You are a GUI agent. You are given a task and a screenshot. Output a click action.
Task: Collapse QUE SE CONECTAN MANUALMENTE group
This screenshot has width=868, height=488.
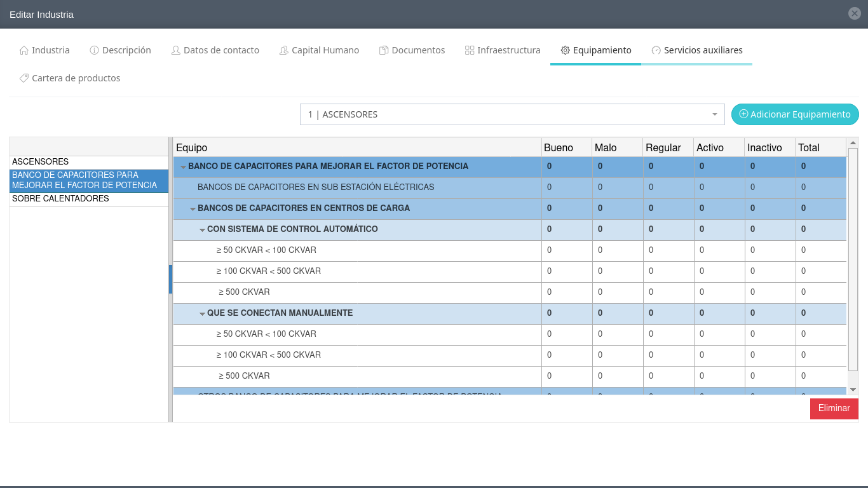(x=202, y=314)
